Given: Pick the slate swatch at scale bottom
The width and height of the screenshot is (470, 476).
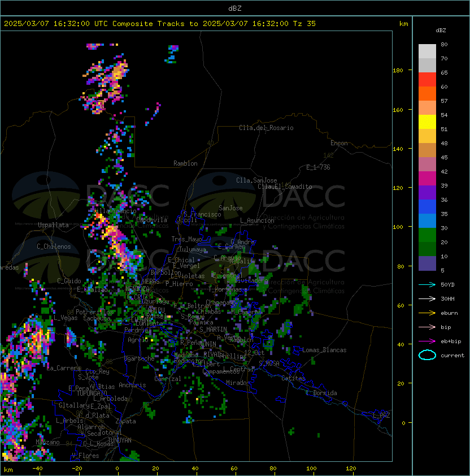Looking at the screenshot, I should (x=427, y=263).
